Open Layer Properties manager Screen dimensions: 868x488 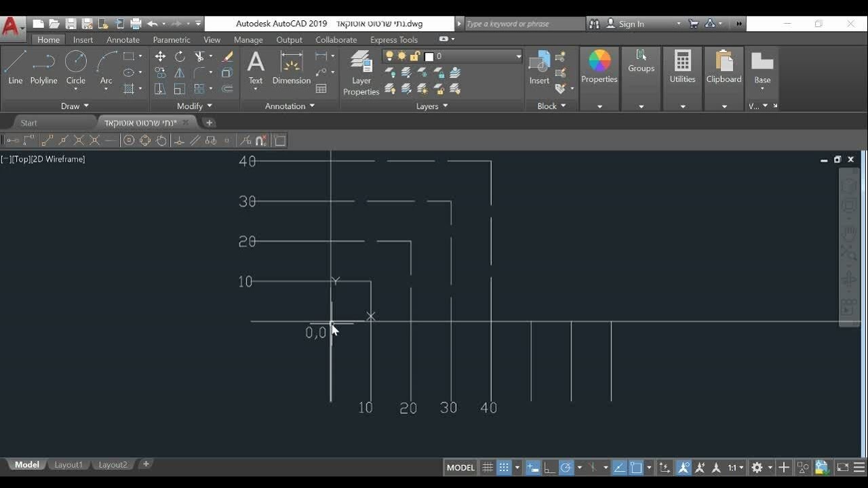pyautogui.click(x=361, y=73)
